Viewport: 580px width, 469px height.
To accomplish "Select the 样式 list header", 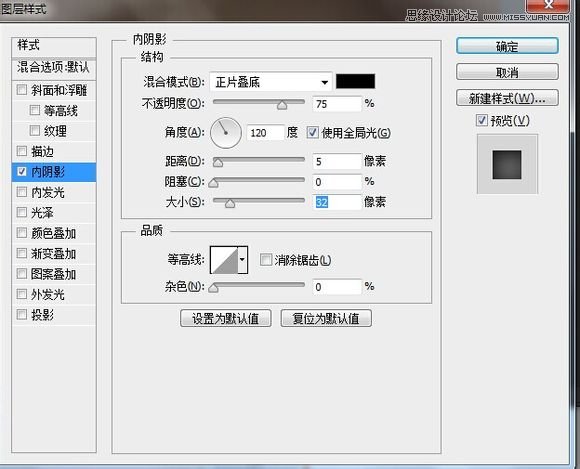I will pos(54,46).
